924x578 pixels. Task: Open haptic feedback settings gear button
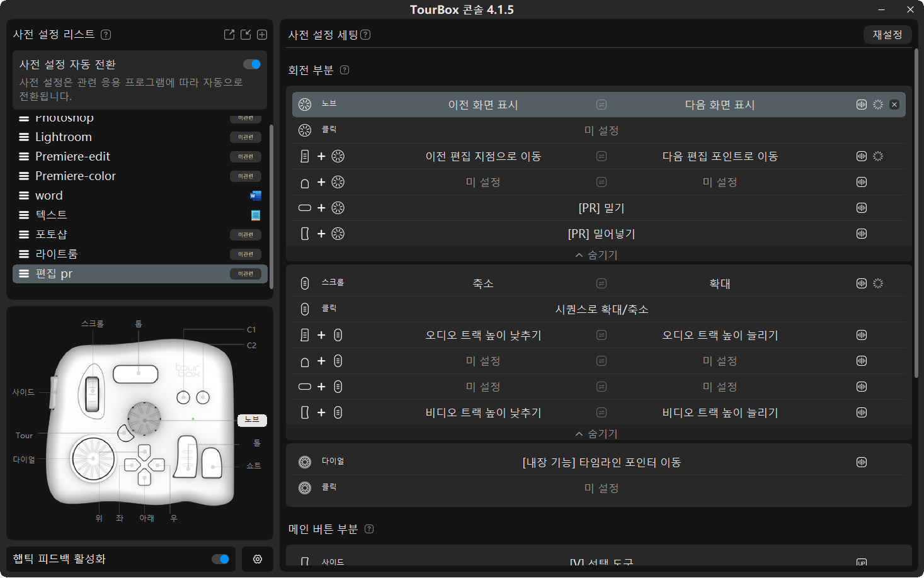coord(258,559)
